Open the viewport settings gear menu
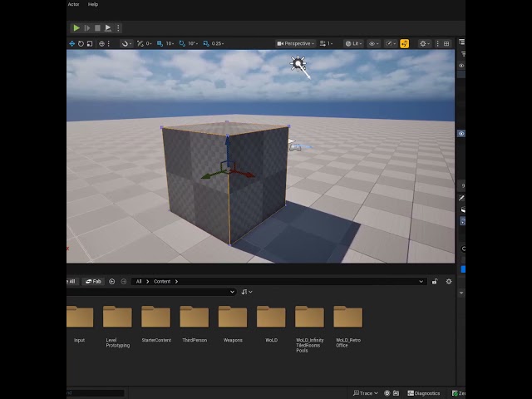Image resolution: width=532 pixels, height=399 pixels. coord(424,43)
